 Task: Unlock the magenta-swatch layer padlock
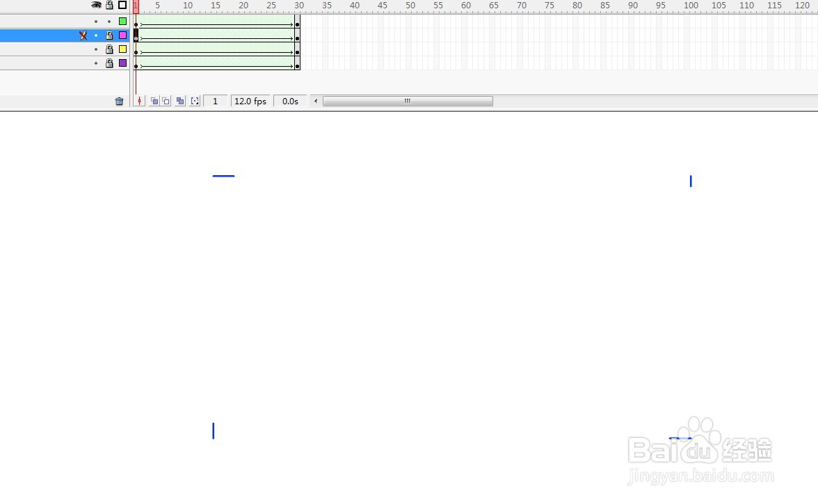point(109,35)
